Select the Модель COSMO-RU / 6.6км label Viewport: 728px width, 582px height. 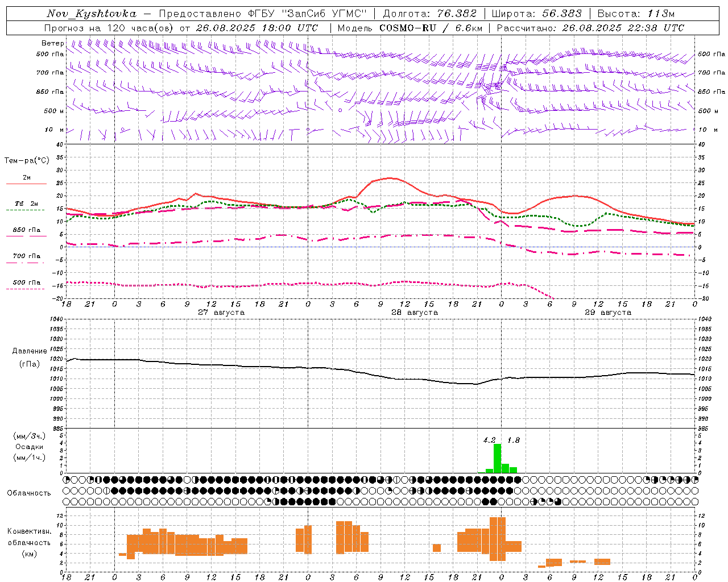(x=410, y=28)
